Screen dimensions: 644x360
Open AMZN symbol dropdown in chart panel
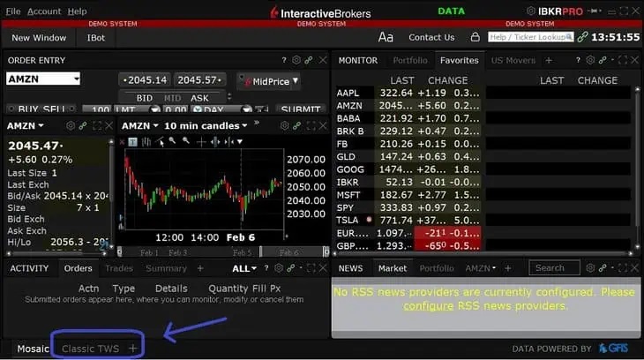tap(140, 126)
